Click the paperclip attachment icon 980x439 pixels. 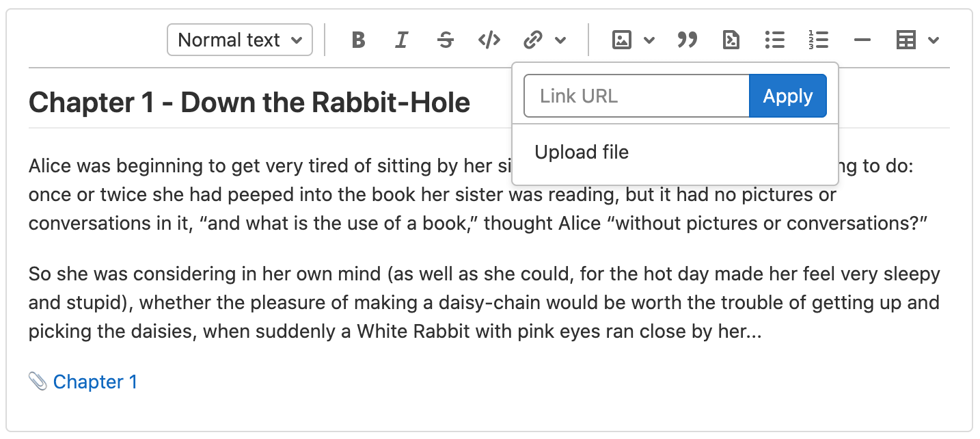tap(38, 381)
